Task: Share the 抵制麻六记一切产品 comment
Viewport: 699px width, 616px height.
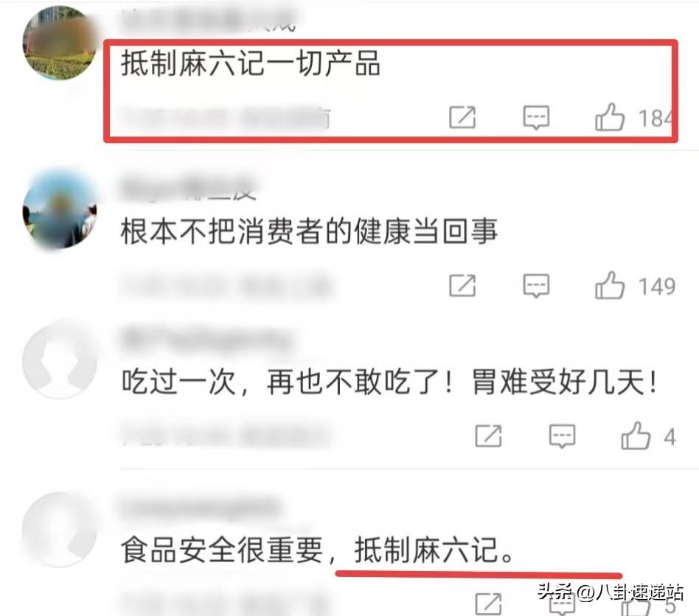Action: pos(462,118)
